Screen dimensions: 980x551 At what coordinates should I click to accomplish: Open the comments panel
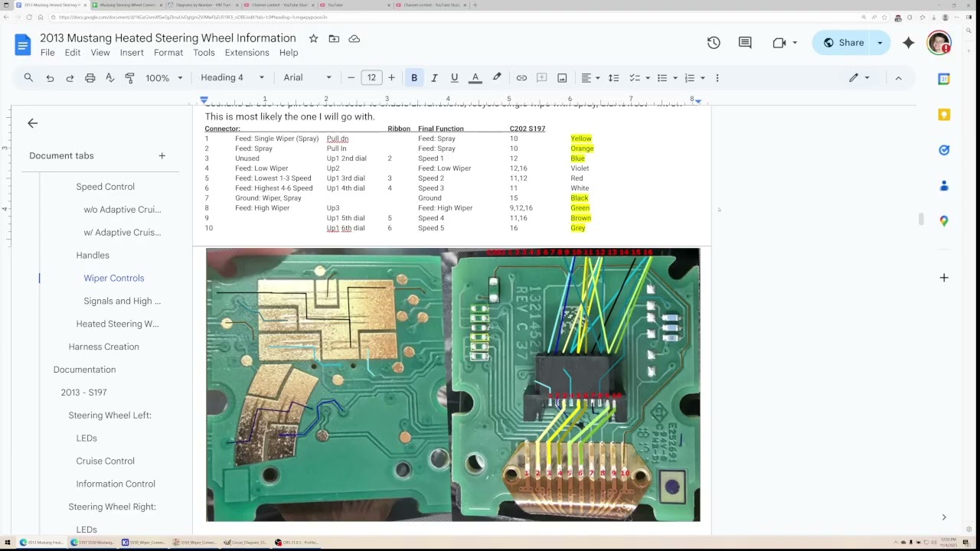745,43
